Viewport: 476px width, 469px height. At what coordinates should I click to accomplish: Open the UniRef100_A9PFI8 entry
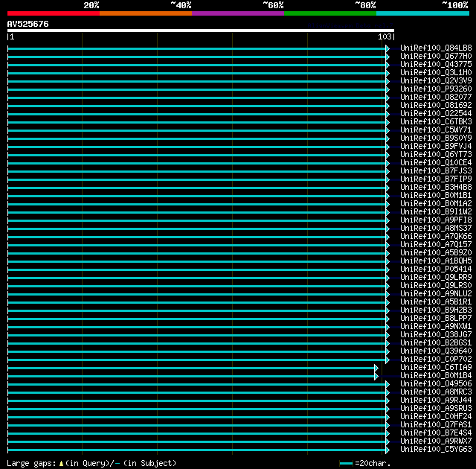436,220
